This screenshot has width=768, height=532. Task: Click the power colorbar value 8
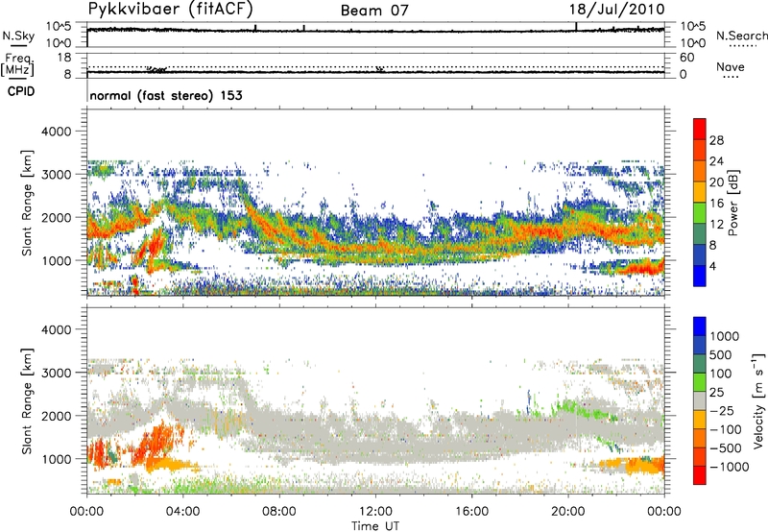pos(712,245)
